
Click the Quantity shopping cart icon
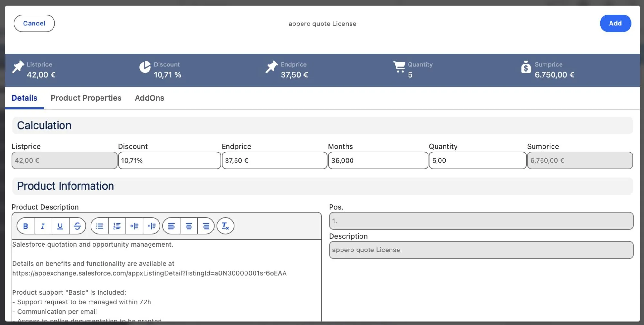click(399, 67)
